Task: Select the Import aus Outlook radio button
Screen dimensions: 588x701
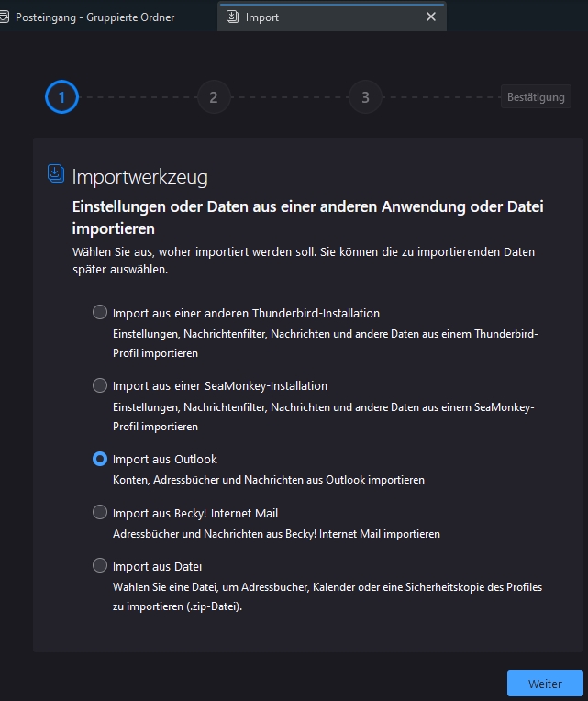Action: coord(100,459)
